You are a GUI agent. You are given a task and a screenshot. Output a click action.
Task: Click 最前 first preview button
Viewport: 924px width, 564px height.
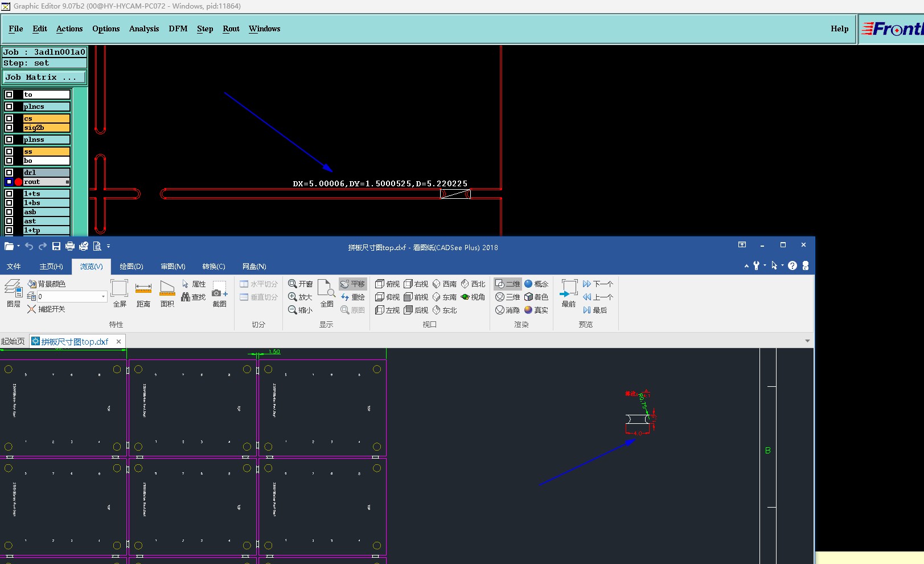click(569, 294)
